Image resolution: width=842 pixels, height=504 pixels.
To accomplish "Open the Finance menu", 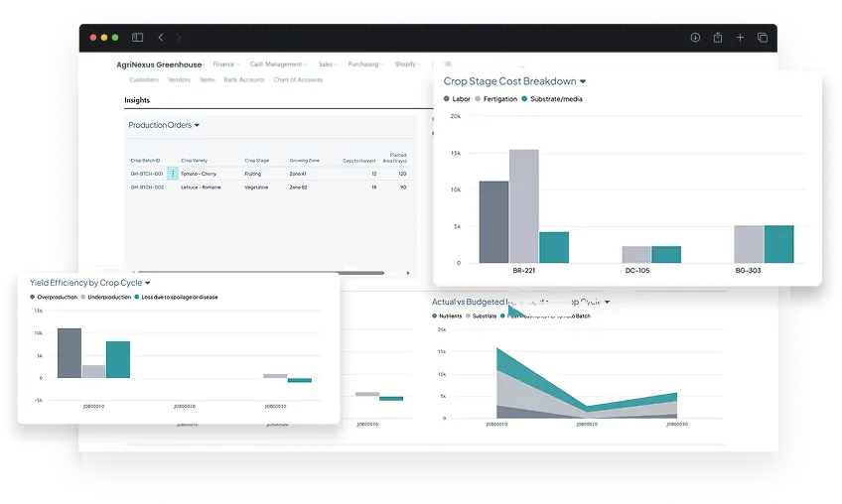I will tap(225, 64).
